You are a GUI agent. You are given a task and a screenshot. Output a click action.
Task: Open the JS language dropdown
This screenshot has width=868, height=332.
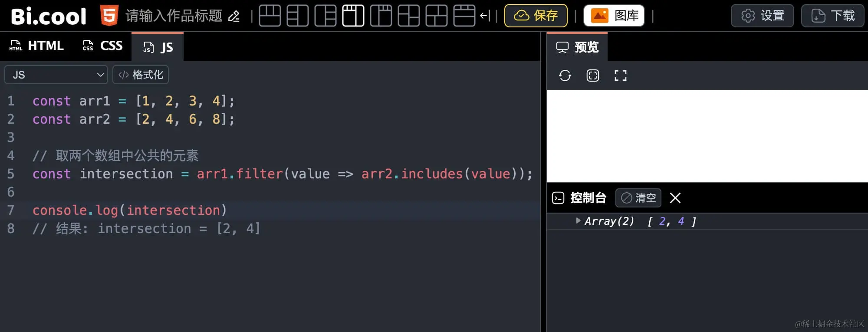[x=56, y=75]
